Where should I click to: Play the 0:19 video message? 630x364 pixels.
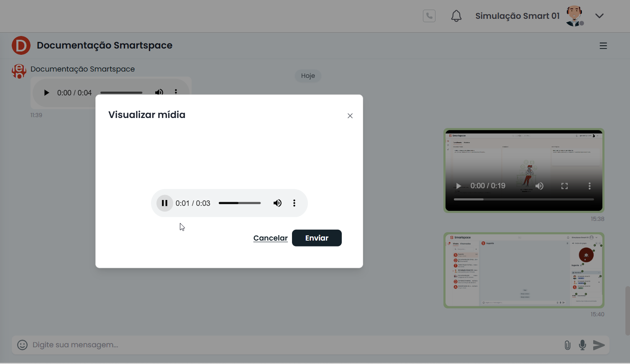(x=458, y=186)
